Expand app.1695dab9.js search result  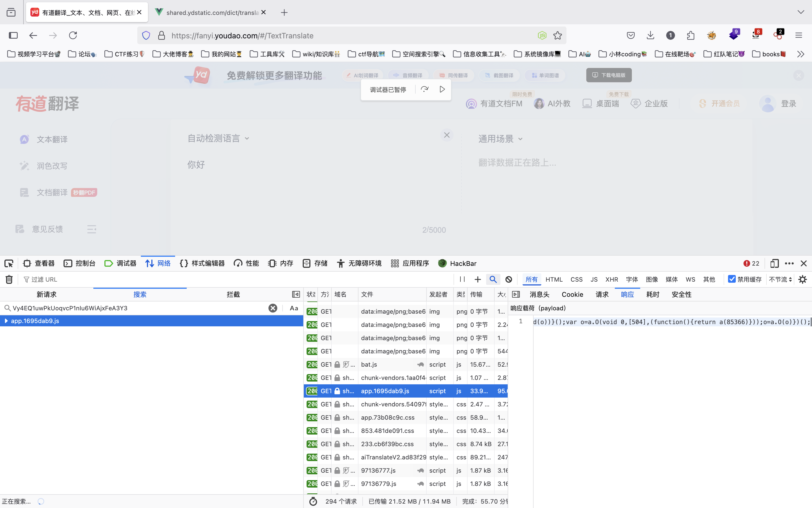[x=6, y=321]
